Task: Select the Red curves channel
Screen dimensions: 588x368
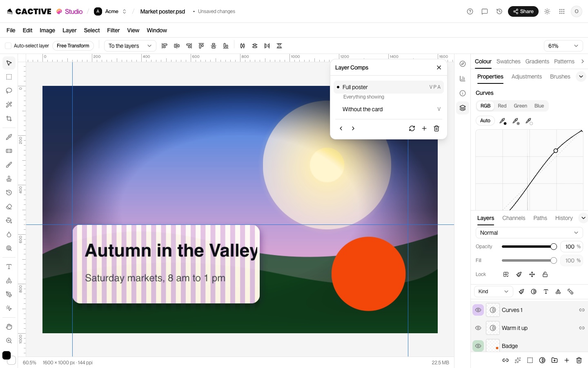Action: [x=502, y=106]
